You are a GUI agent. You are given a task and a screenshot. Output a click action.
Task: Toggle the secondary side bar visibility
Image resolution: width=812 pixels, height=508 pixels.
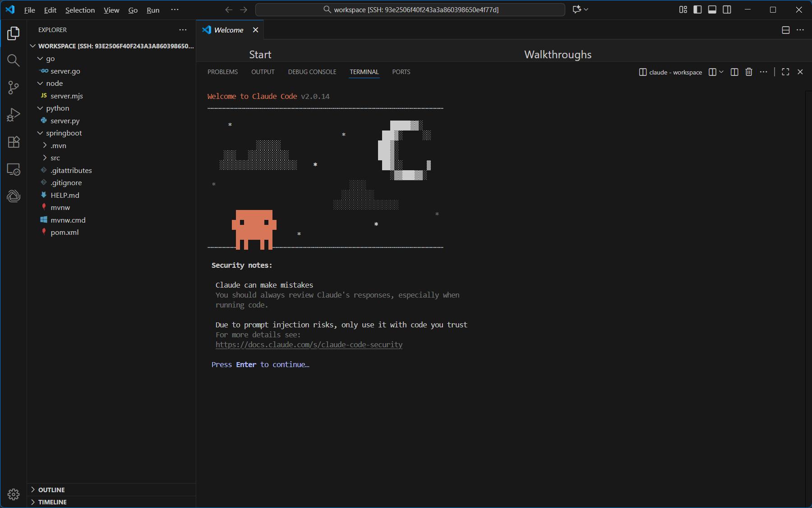(x=727, y=9)
